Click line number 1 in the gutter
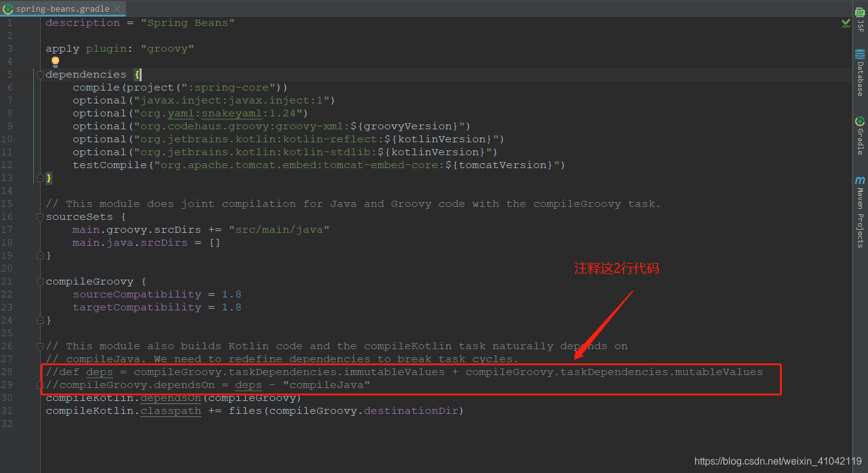The width and height of the screenshot is (868, 473). (x=9, y=23)
